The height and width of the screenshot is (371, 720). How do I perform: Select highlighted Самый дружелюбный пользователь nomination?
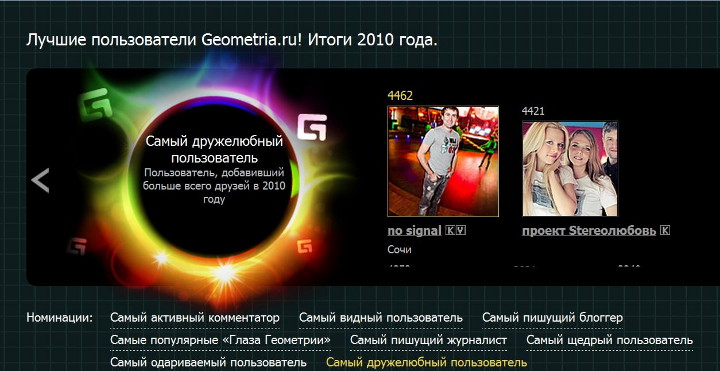coord(427,363)
